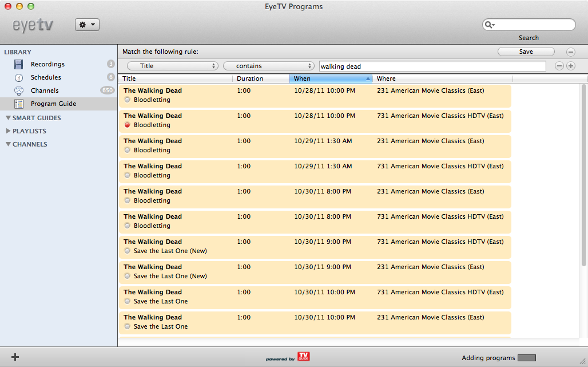
Task: Click the plus icon at bottom left
Action: pyautogui.click(x=15, y=357)
